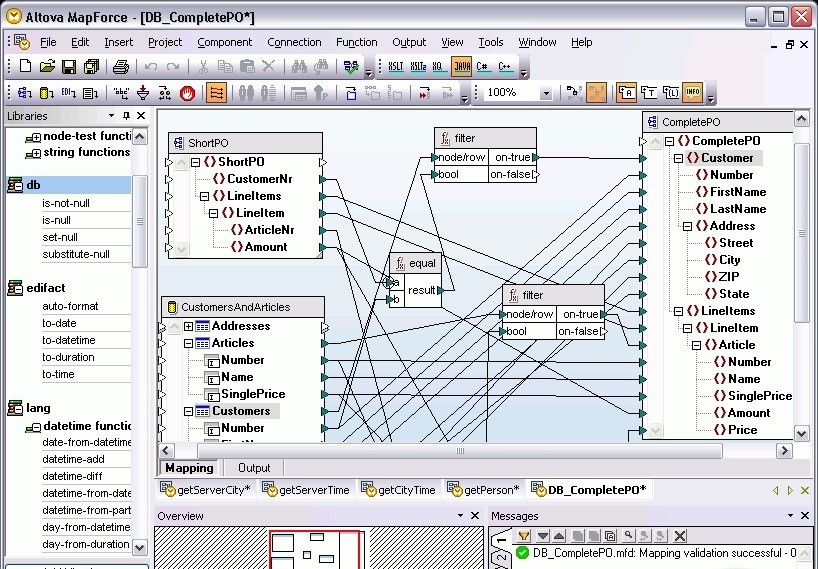The width and height of the screenshot is (818, 569).
Task: Insert filter component icon
Action: point(143,93)
